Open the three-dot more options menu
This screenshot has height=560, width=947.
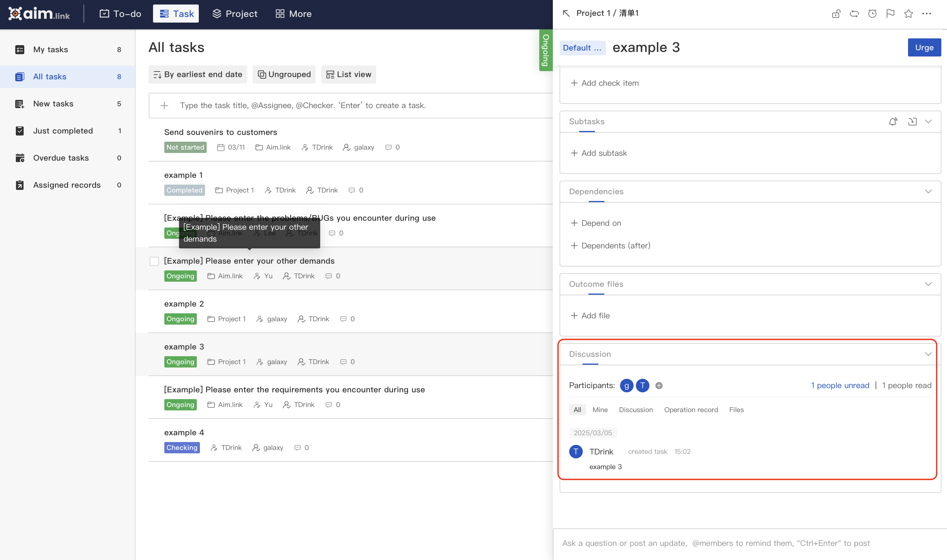click(927, 14)
